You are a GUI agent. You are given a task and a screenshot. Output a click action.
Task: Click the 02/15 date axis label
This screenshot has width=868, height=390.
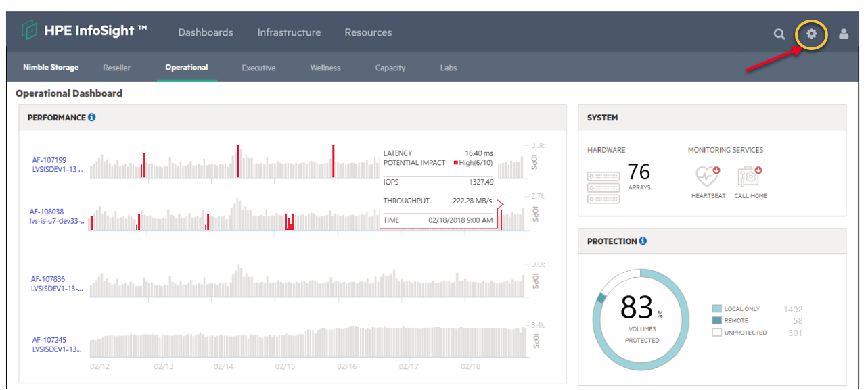point(285,366)
